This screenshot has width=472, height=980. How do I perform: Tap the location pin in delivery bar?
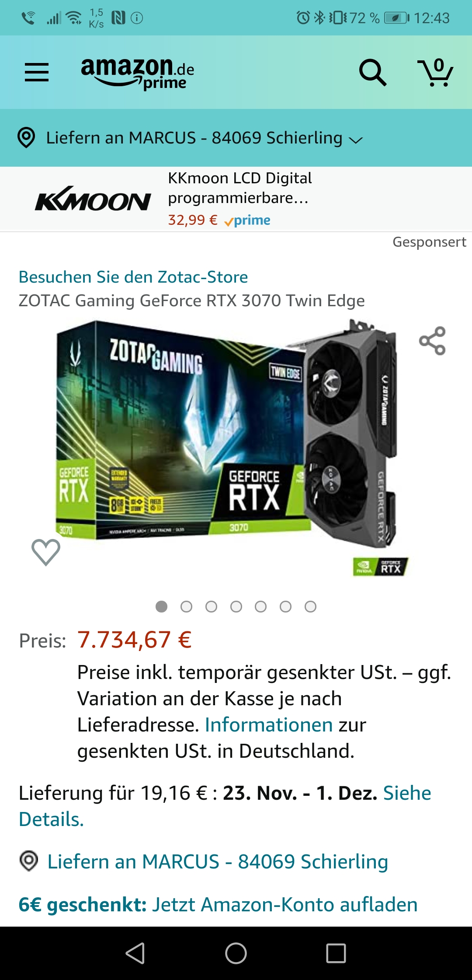click(x=26, y=138)
